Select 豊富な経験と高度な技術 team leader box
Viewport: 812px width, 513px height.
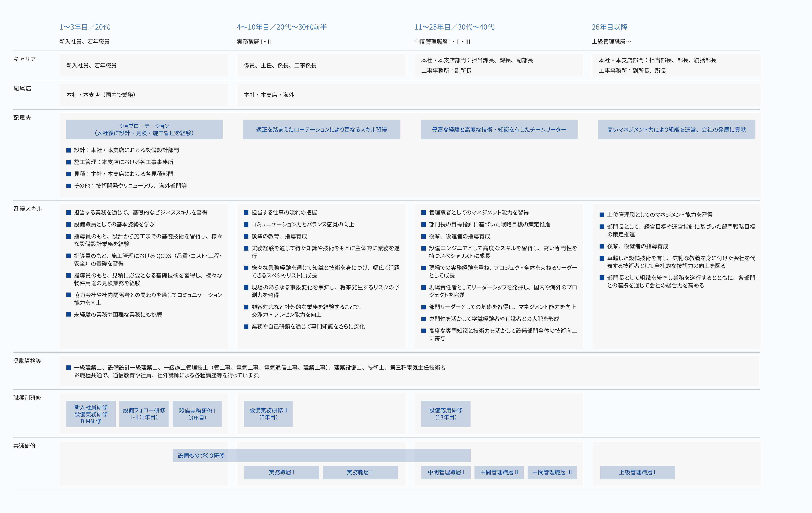coord(499,130)
